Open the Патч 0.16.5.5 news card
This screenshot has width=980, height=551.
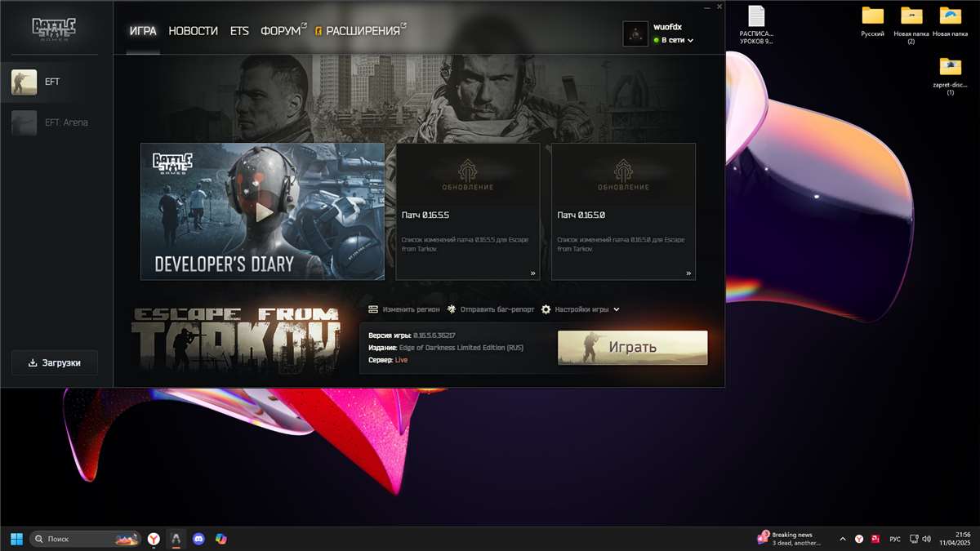click(x=468, y=212)
